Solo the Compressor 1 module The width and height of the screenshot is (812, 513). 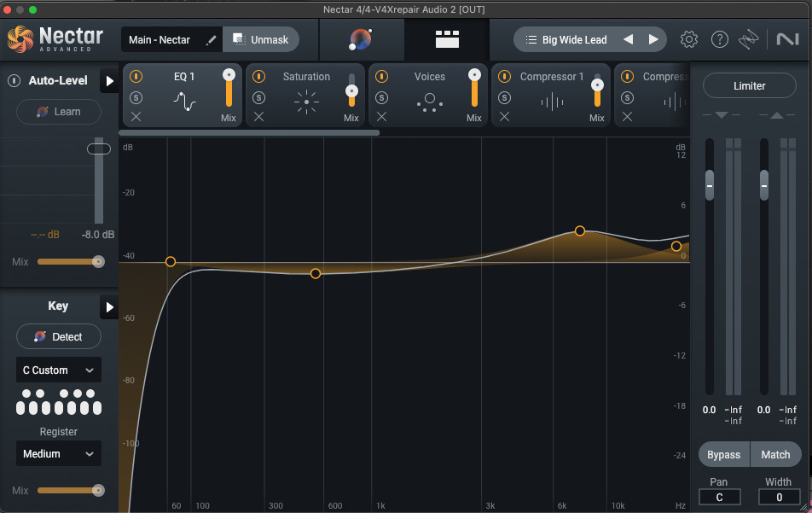[504, 97]
